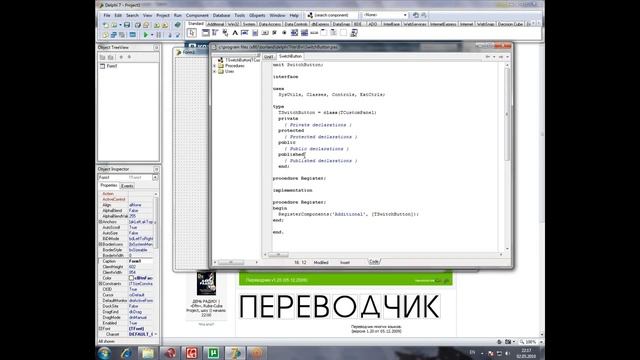The width and height of the screenshot is (640, 360).
Task: Click the AutoScroll property row
Action: point(127,227)
